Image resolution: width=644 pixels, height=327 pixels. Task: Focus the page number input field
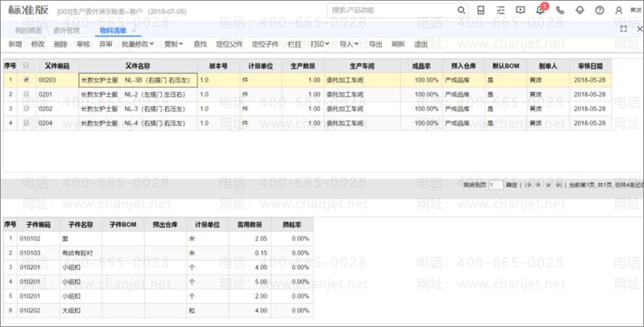coord(496,185)
